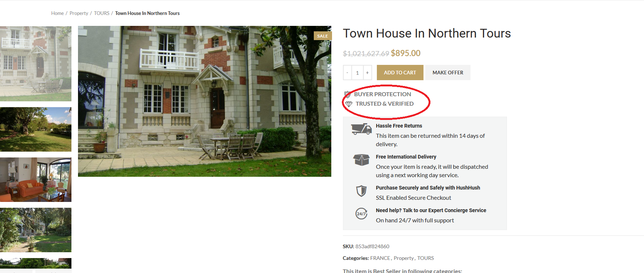Click the Trusted & Verified diamond icon

click(349, 104)
